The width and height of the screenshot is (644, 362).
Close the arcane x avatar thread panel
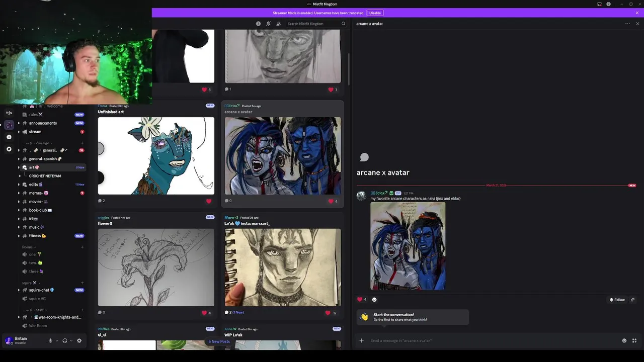click(x=637, y=24)
